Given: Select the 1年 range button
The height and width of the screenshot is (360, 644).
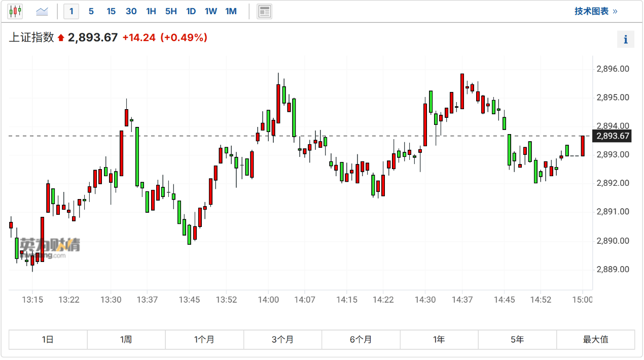Looking at the screenshot, I should 439,340.
